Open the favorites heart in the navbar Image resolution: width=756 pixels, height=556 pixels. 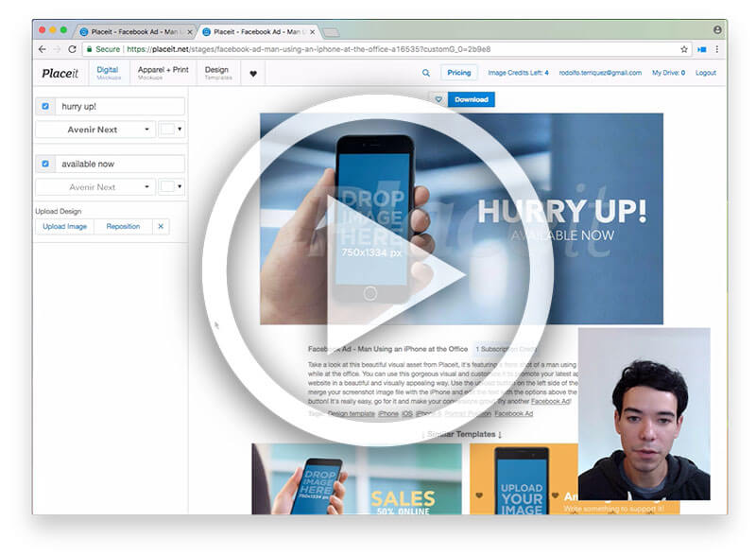tap(253, 74)
